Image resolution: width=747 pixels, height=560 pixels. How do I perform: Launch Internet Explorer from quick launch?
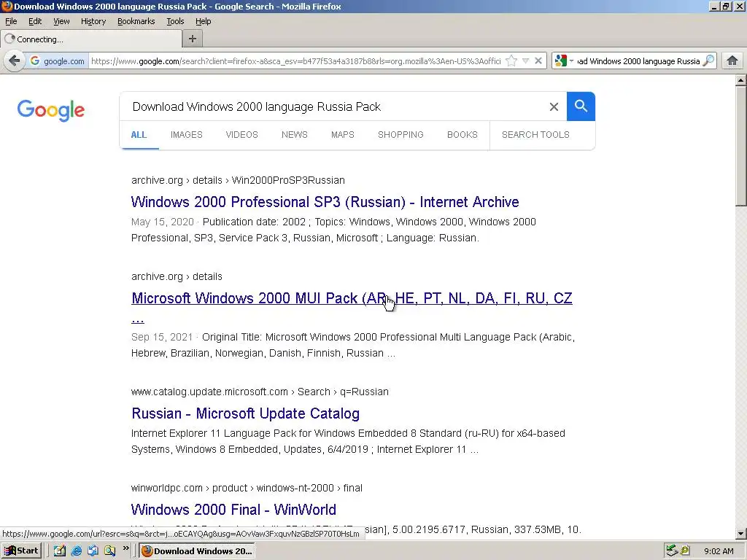pos(76,551)
